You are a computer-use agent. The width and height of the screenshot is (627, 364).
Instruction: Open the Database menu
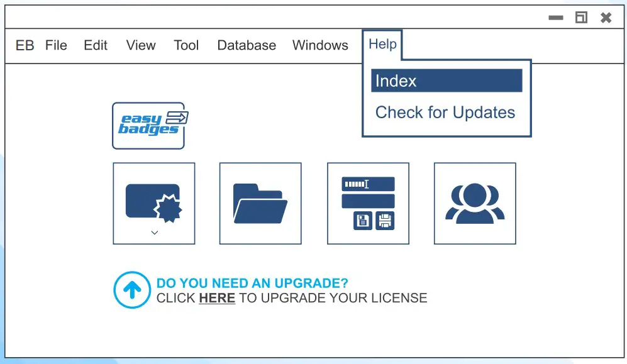coord(247,45)
